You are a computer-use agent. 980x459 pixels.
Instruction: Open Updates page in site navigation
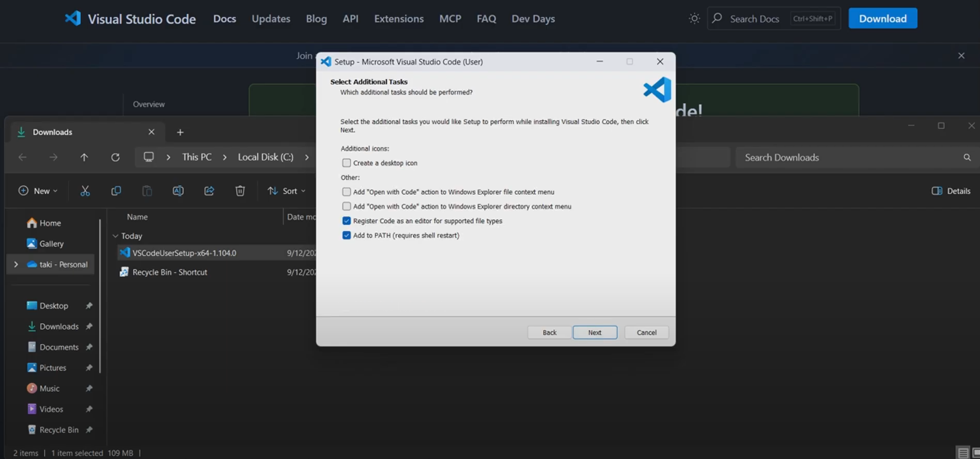coord(271,19)
